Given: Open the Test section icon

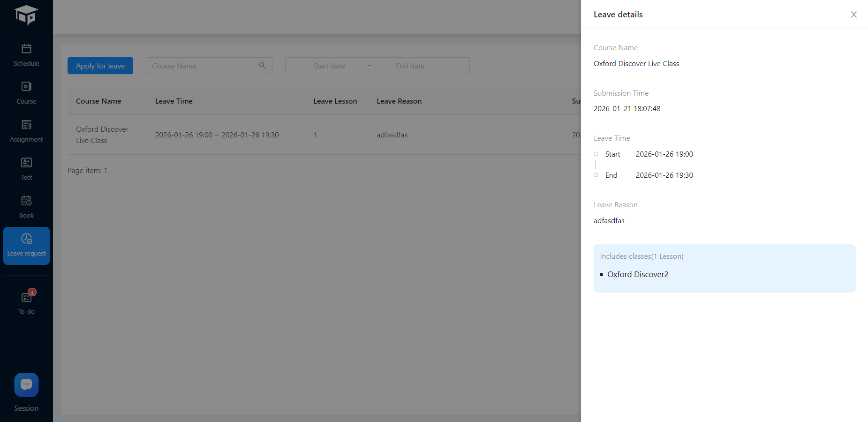Looking at the screenshot, I should click(x=26, y=163).
